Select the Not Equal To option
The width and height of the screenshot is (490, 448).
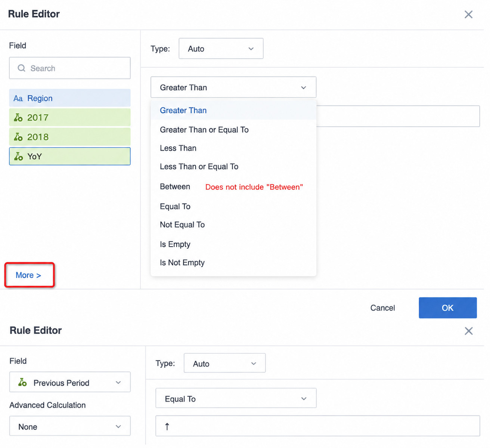click(233, 225)
